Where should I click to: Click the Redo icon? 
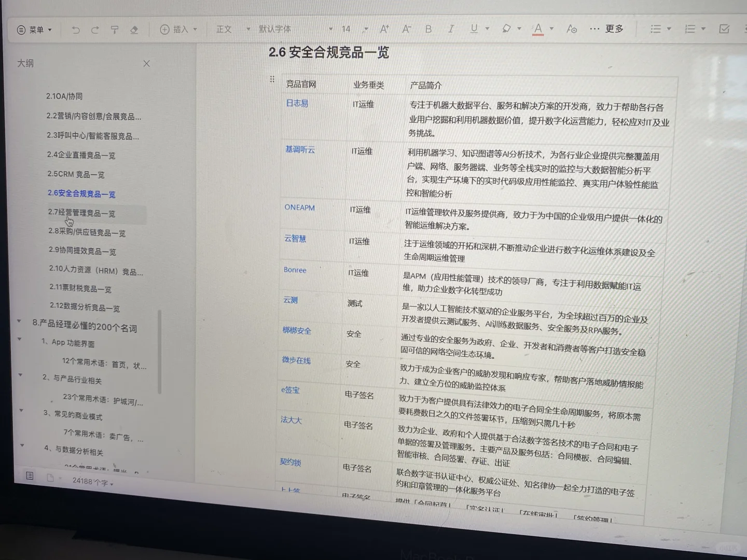pos(95,30)
